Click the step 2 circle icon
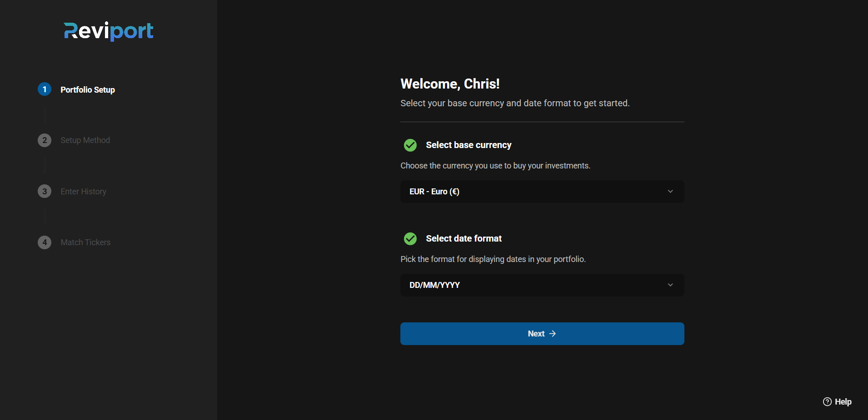Screen dimensions: 868x420 point(45,140)
